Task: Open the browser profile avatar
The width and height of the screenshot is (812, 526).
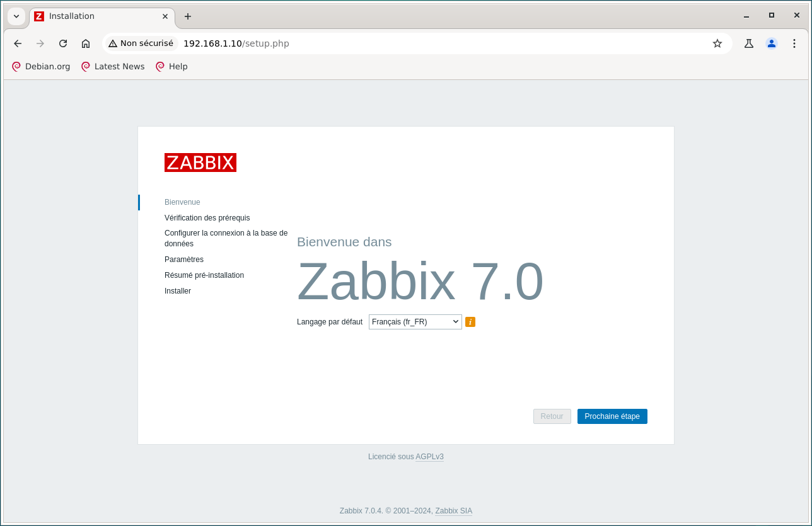Action: click(772, 43)
